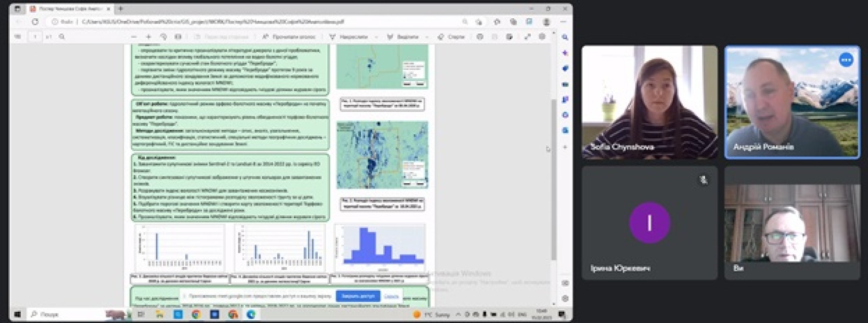The width and height of the screenshot is (868, 323).
Task: Open the Edge profile avatar icon
Action: [x=546, y=22]
